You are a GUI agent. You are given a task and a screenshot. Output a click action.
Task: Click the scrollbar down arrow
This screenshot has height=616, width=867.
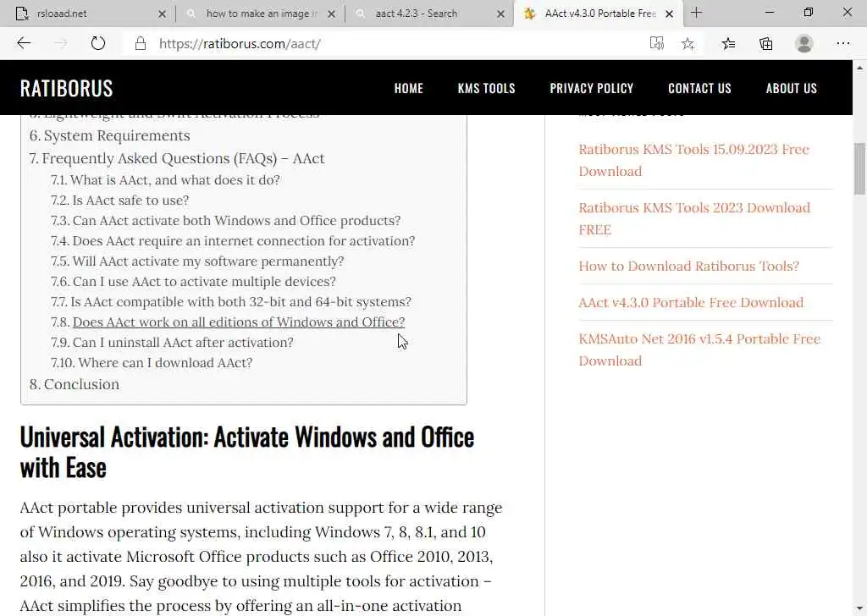[859, 608]
